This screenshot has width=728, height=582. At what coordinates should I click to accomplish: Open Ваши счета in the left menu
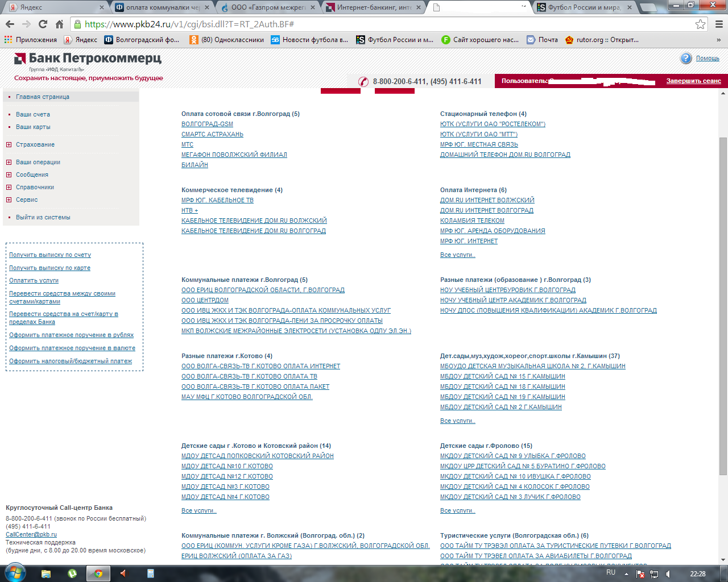pos(33,114)
